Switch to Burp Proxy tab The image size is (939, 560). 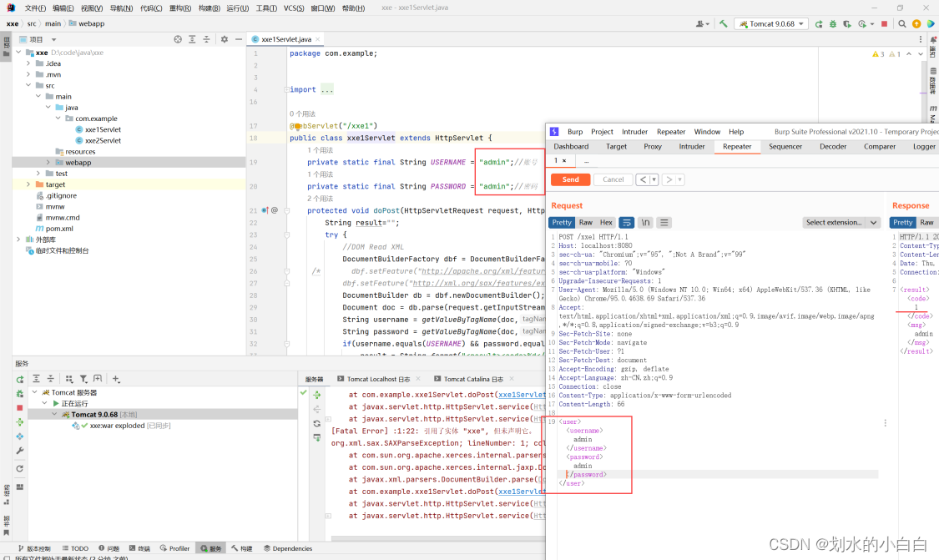(653, 147)
